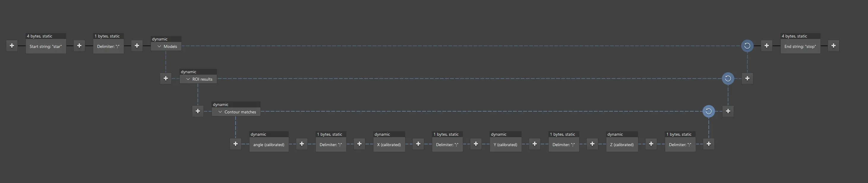The image size is (868, 183).
Task: Click plus right of Contour matches loop icon
Action: pos(728,111)
